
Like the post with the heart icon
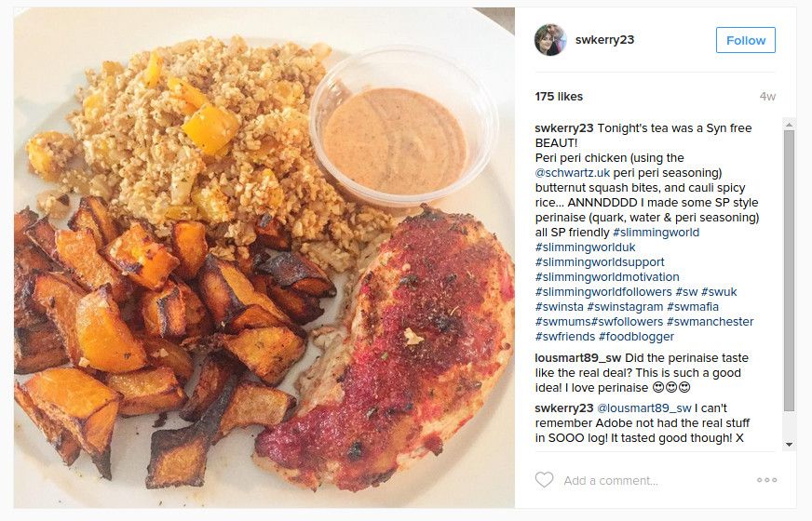click(x=544, y=480)
